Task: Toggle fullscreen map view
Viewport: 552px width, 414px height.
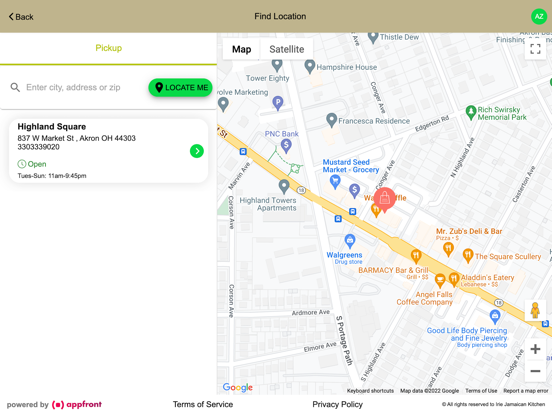Action: click(x=535, y=49)
